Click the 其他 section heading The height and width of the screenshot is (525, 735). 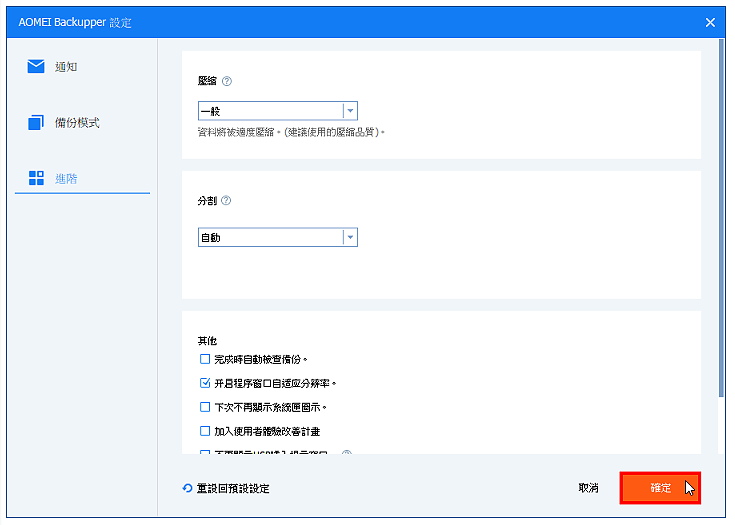coord(207,341)
